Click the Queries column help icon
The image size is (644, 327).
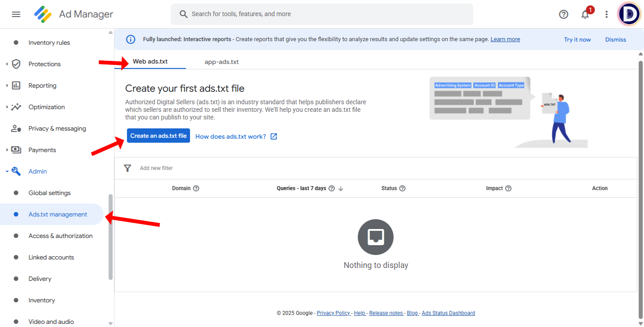coord(331,188)
